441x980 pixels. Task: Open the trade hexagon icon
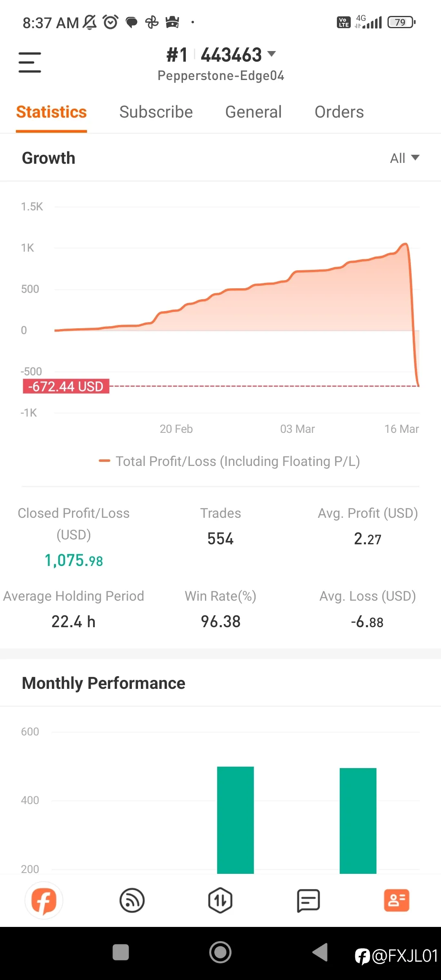[x=220, y=900]
